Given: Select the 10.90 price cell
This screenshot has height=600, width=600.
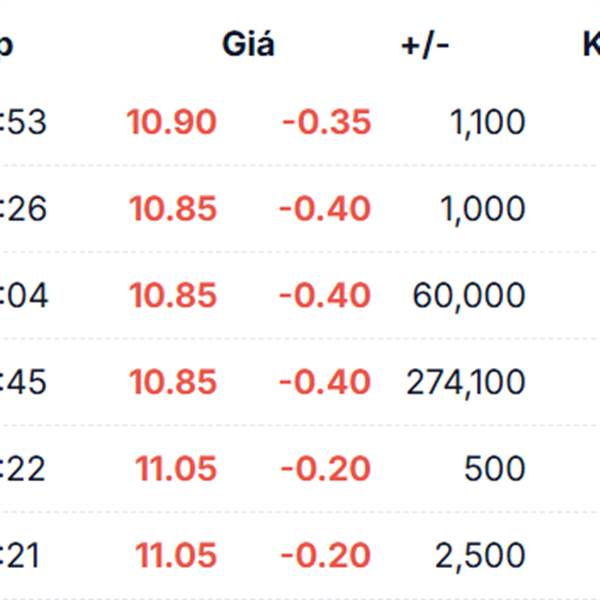Looking at the screenshot, I should (x=172, y=122).
